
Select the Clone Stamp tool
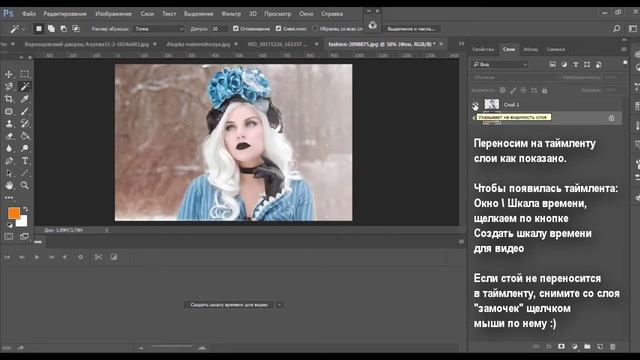pyautogui.click(x=9, y=123)
